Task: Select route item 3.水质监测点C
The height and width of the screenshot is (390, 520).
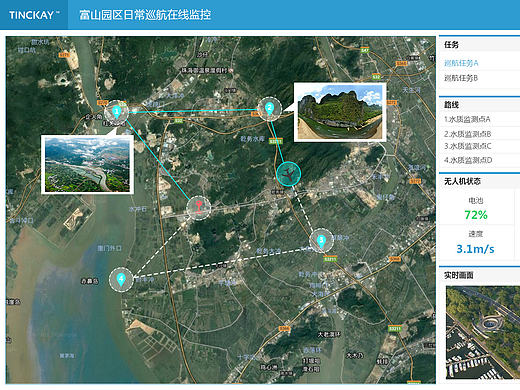Action: pos(467,146)
